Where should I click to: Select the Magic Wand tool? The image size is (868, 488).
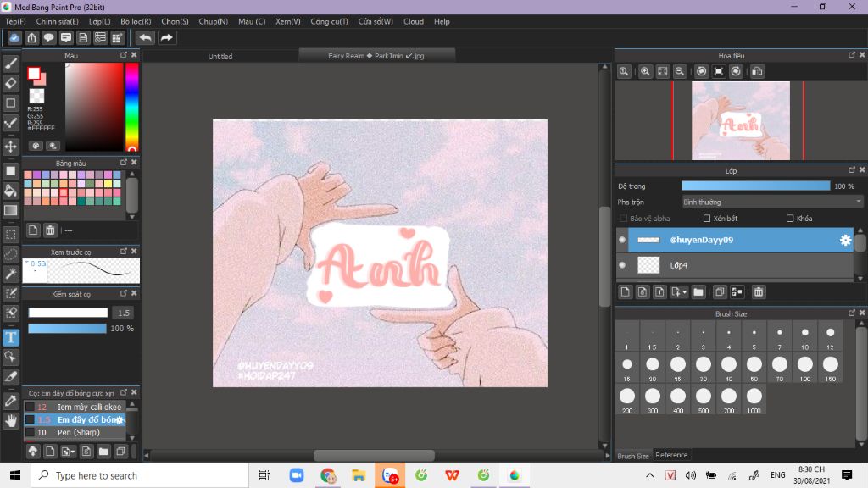(10, 274)
